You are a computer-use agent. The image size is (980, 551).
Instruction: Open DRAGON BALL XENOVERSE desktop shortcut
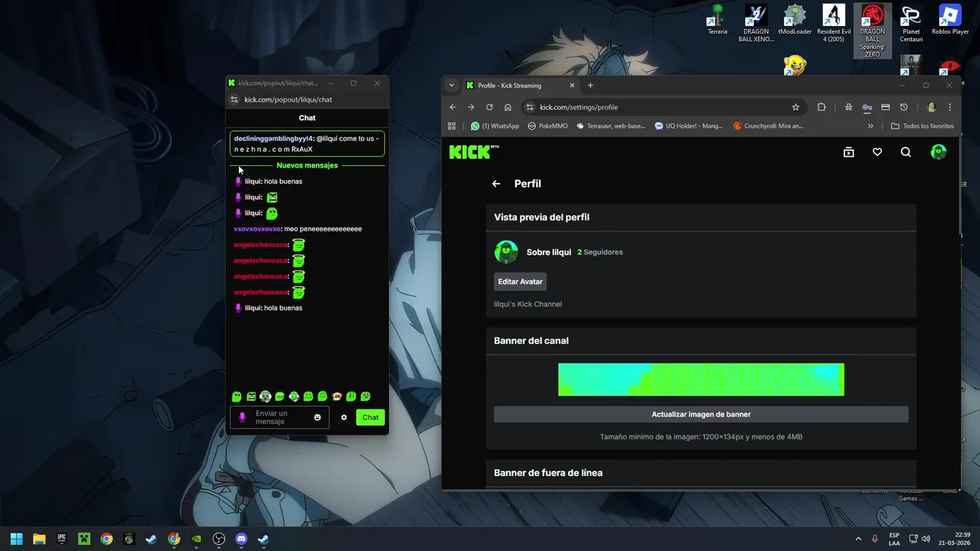(x=756, y=23)
